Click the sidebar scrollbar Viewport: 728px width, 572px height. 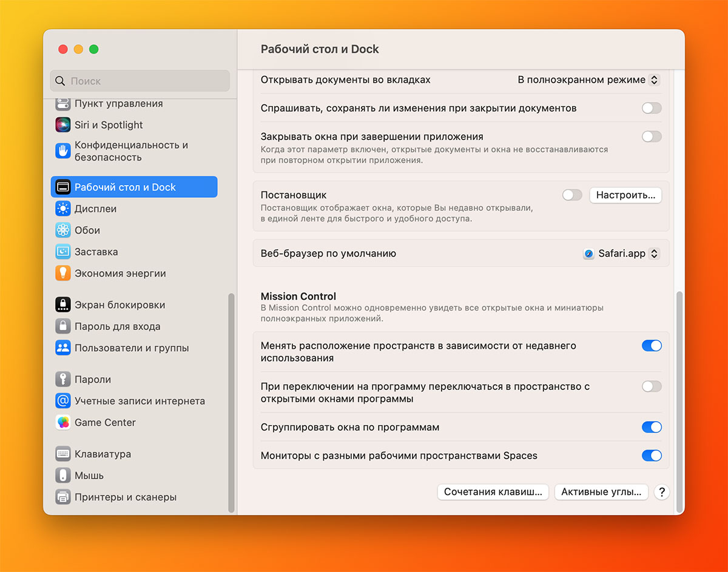coord(231,403)
